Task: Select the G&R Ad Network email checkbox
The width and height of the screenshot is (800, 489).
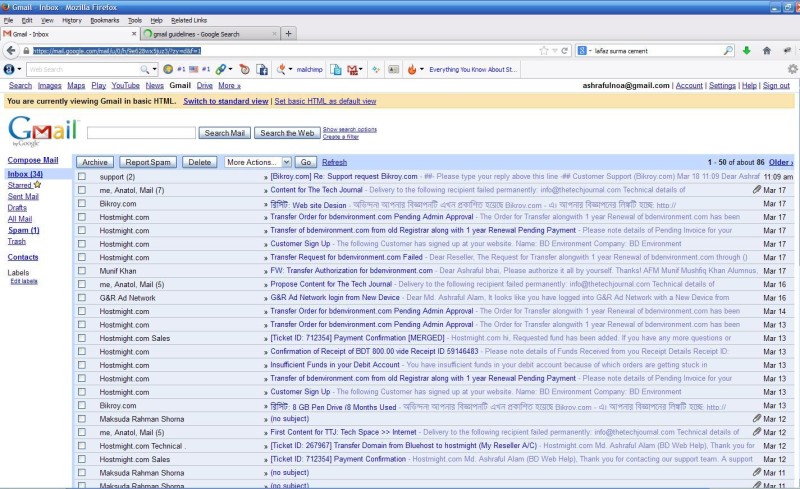Action: [x=83, y=298]
